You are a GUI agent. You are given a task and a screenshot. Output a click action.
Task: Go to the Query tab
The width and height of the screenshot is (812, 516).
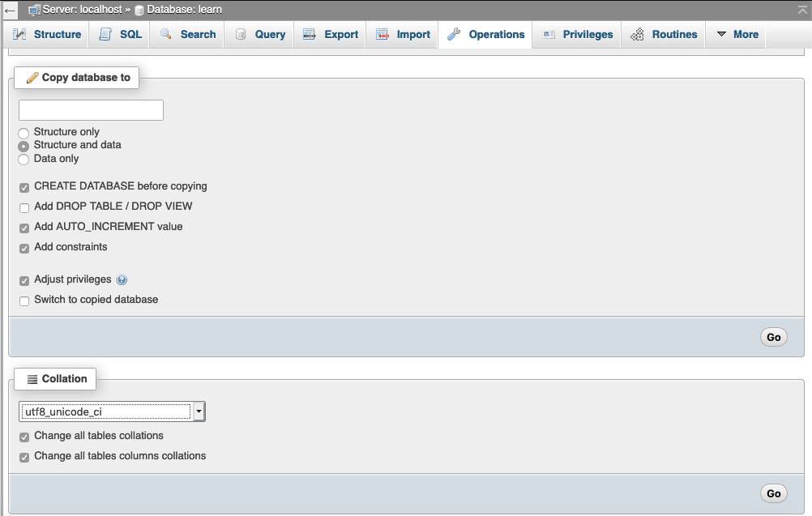260,34
